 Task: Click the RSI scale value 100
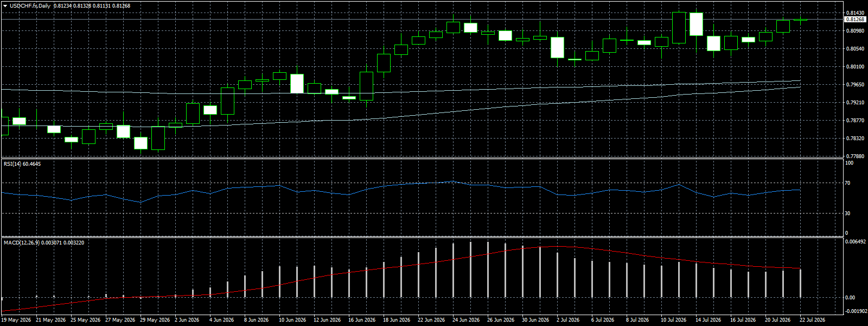[850, 163]
